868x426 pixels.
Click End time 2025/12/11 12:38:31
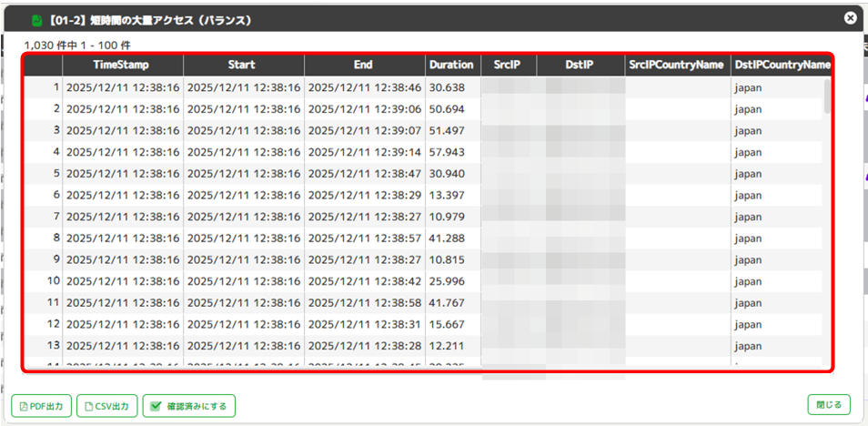pos(365,324)
